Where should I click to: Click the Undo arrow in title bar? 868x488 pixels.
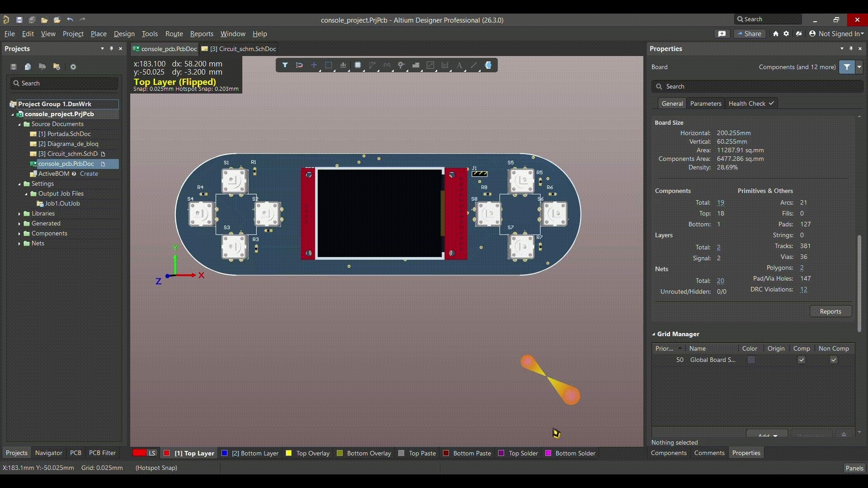[x=70, y=20]
